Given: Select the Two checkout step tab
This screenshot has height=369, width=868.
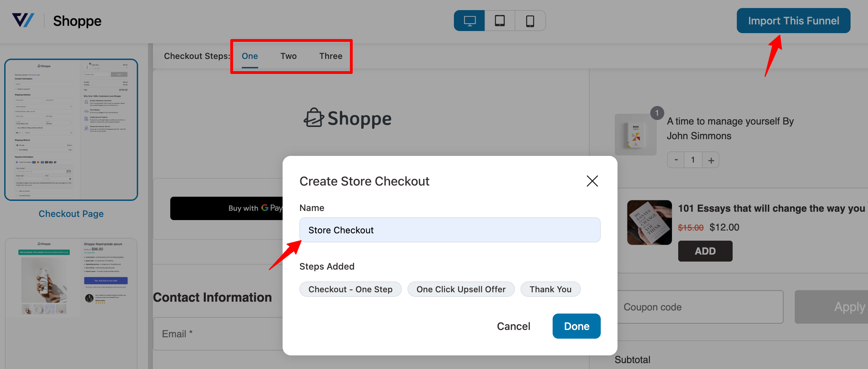Looking at the screenshot, I should pos(289,56).
